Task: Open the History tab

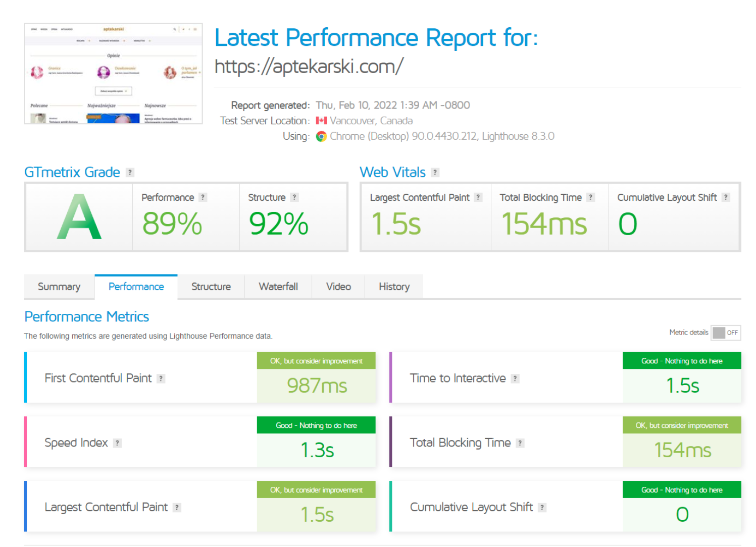Action: (394, 287)
